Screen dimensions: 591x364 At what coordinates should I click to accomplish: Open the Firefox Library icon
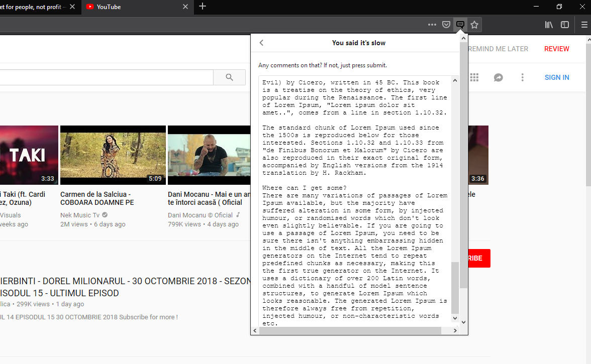(549, 24)
